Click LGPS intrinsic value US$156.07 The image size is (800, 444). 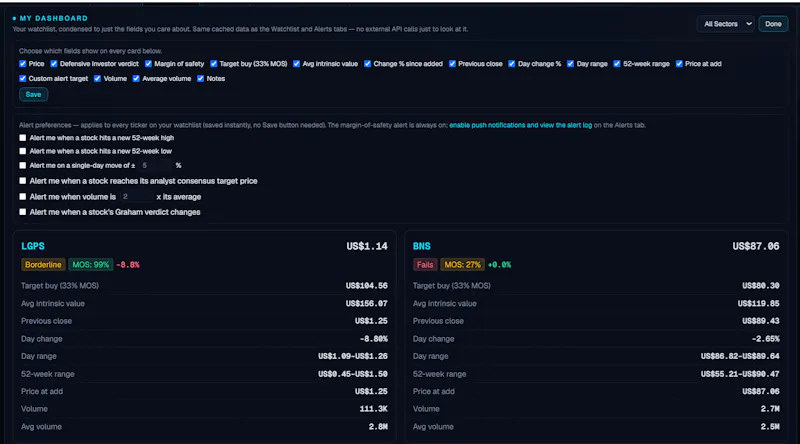pyautogui.click(x=366, y=304)
